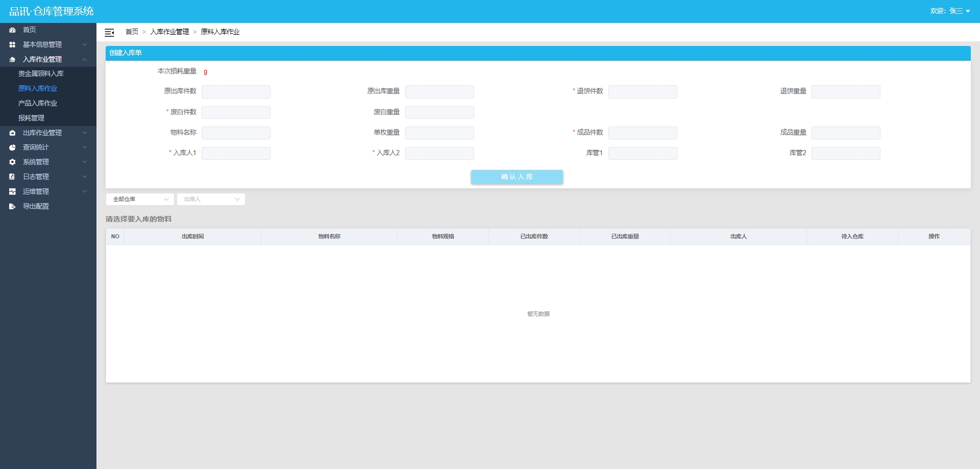Click the 品讯·仓库管理系统 title
The height and width of the screenshot is (469, 980).
[x=52, y=11]
